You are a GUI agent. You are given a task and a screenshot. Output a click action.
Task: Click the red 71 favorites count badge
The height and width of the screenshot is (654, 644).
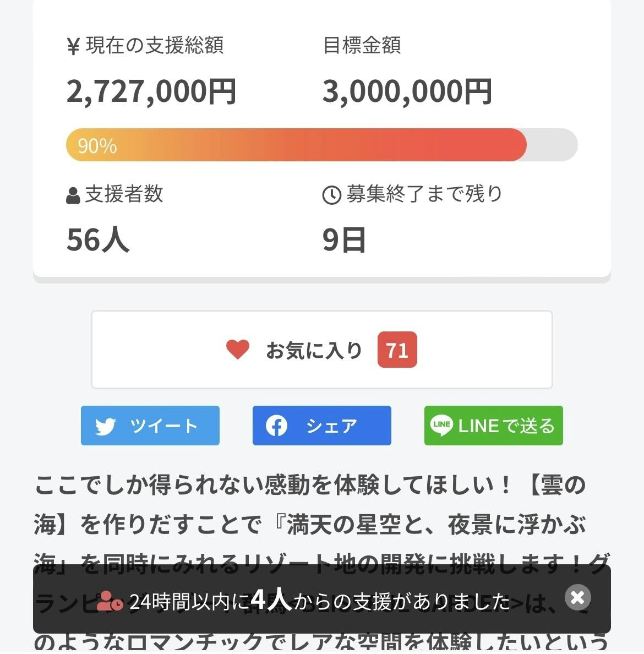click(x=397, y=350)
